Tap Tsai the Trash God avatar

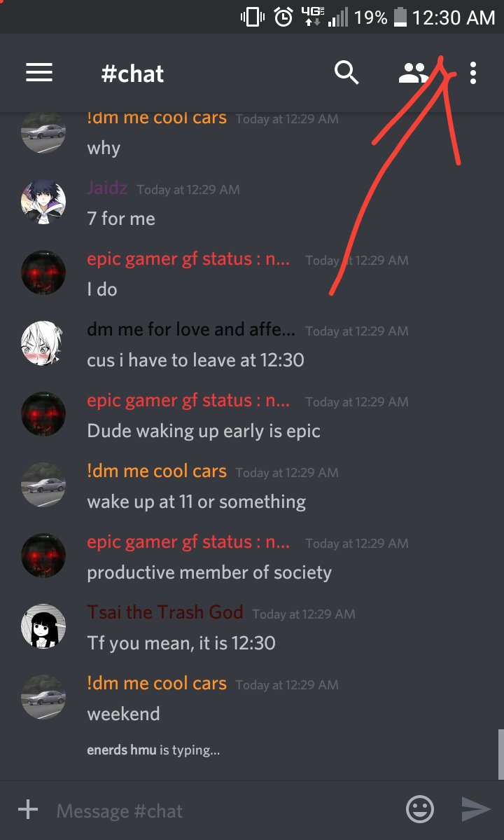pos(43,626)
